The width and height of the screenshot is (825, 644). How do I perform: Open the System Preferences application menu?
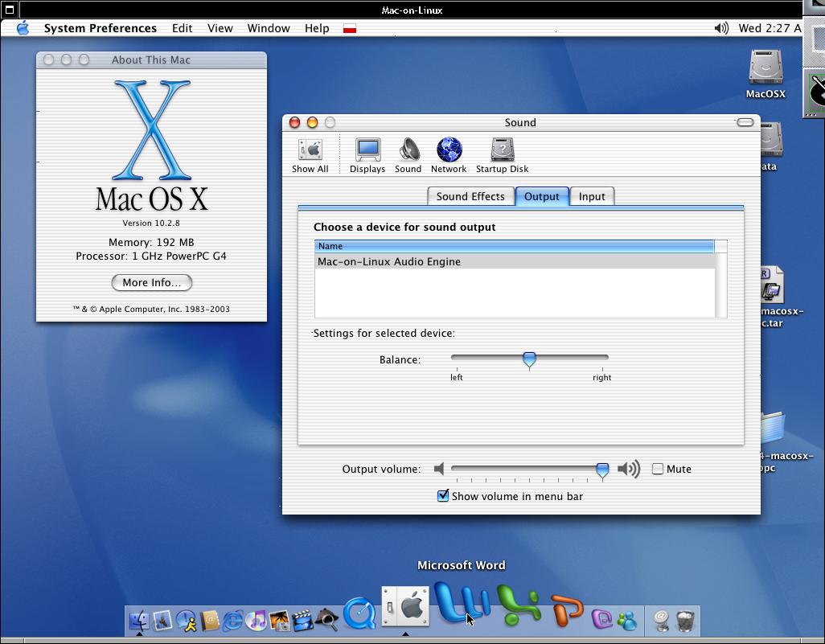(100, 28)
